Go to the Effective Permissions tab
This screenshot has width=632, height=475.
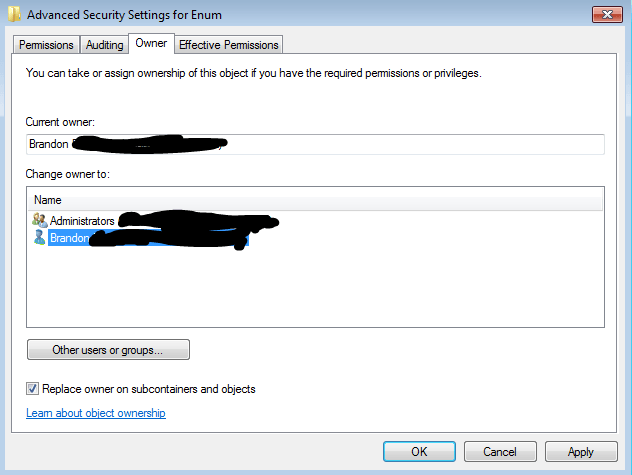[229, 45]
